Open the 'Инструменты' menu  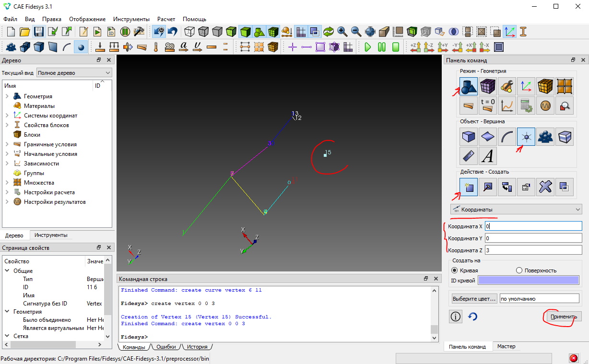coord(131,19)
